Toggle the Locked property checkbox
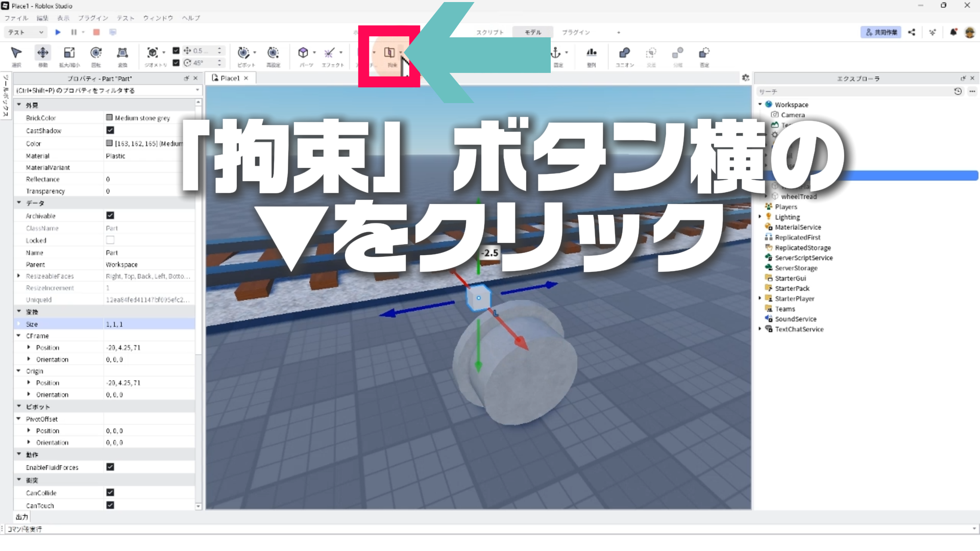Screen dimensions: 980x551 [x=110, y=240]
